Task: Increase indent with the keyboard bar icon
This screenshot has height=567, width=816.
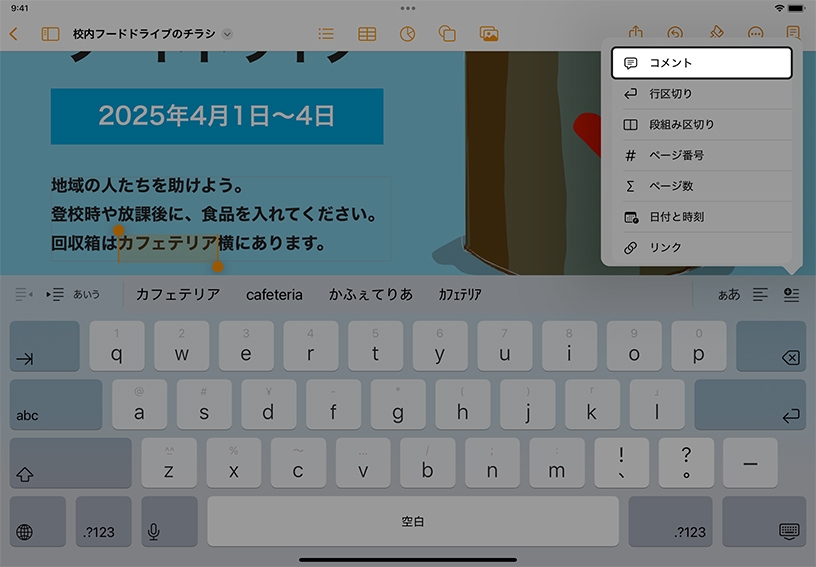Action: click(x=55, y=295)
